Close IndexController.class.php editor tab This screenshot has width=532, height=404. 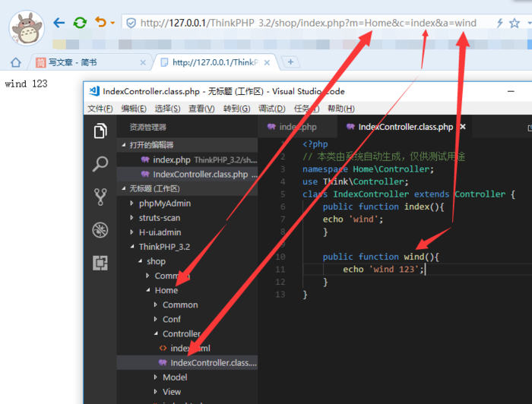point(463,126)
